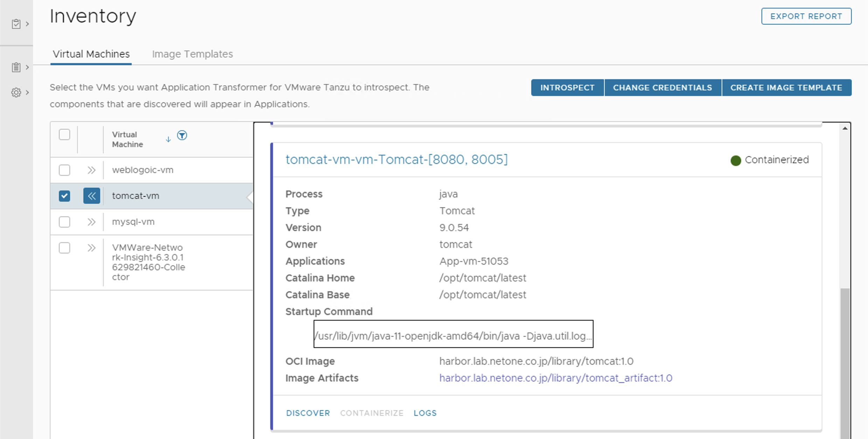Click the Startup Command text box
The height and width of the screenshot is (439, 868).
pos(453,334)
